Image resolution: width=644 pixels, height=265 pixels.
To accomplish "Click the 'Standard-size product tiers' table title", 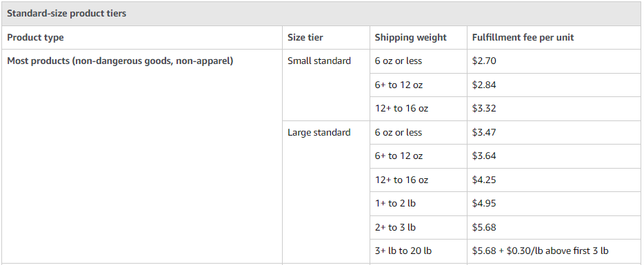I will [x=66, y=14].
